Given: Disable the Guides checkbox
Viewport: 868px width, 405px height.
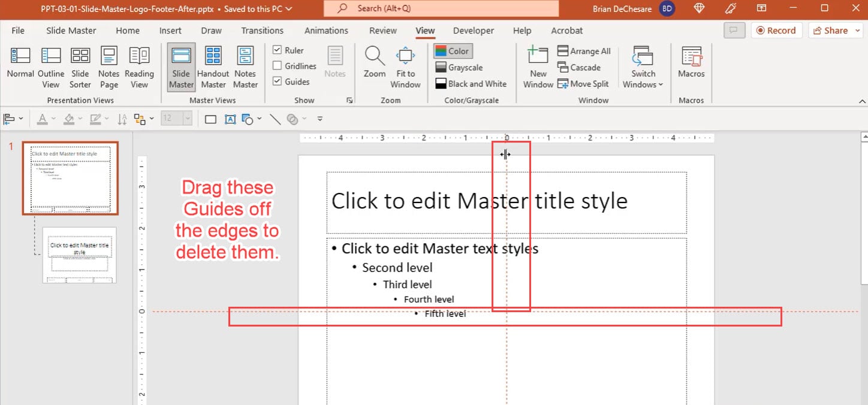Looking at the screenshot, I should (x=278, y=81).
